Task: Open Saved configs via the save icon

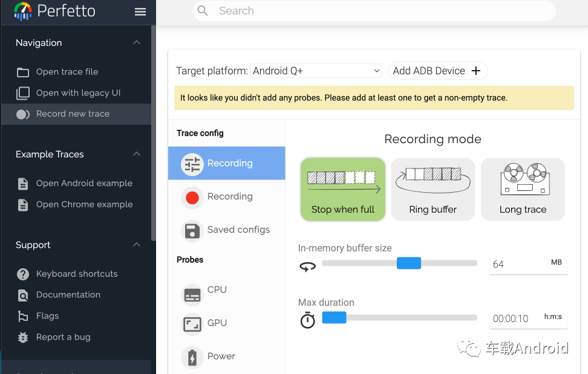Action: [191, 230]
